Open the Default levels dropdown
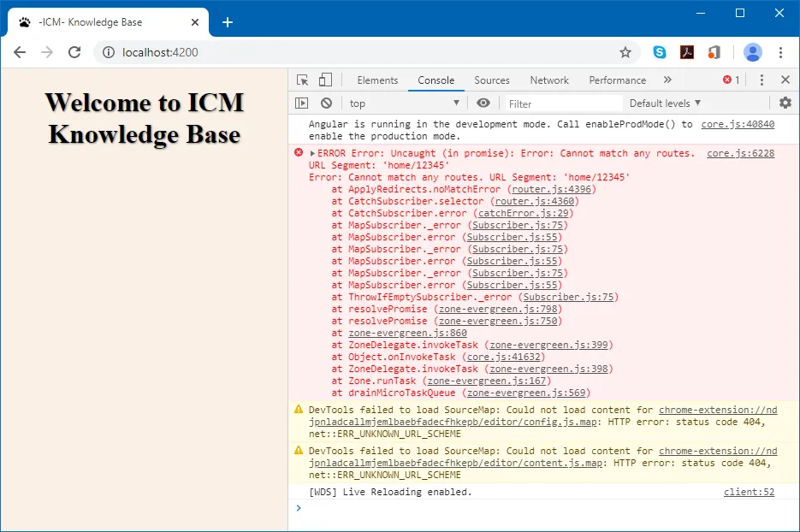 click(x=665, y=103)
